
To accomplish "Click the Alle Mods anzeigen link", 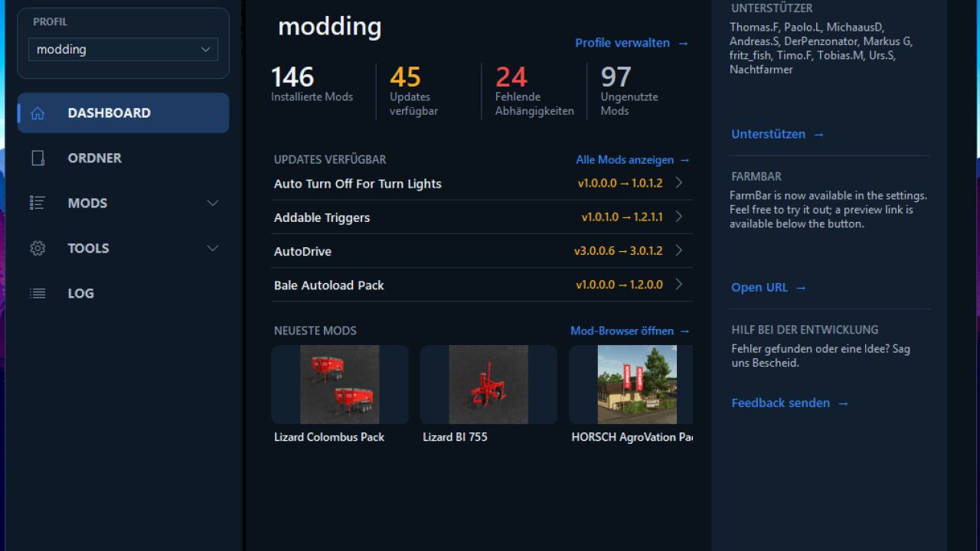I will 632,160.
